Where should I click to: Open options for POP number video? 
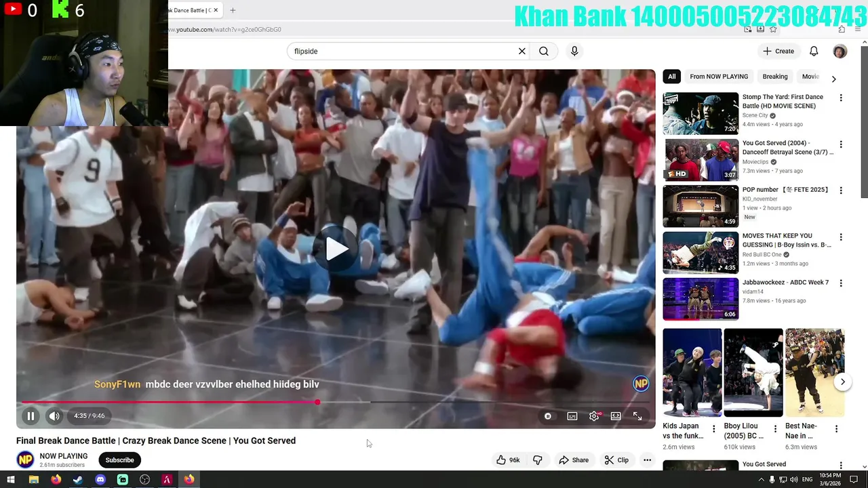pos(841,191)
